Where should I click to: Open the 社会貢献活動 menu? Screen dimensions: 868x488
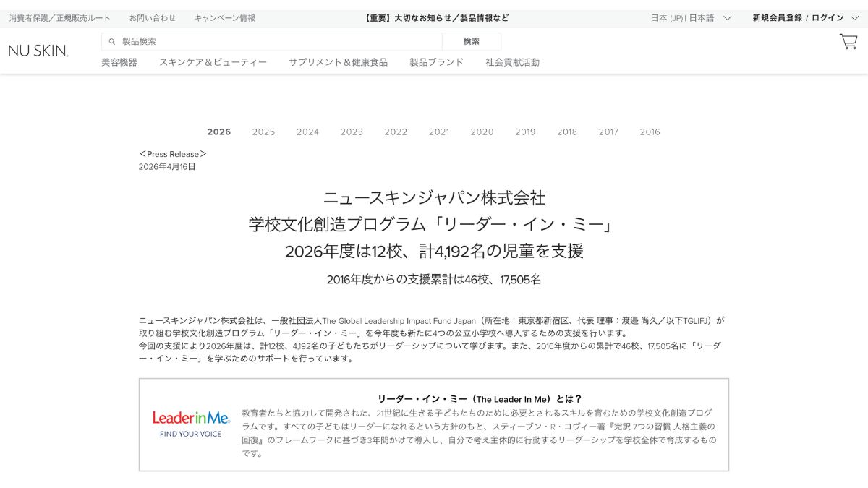(513, 62)
